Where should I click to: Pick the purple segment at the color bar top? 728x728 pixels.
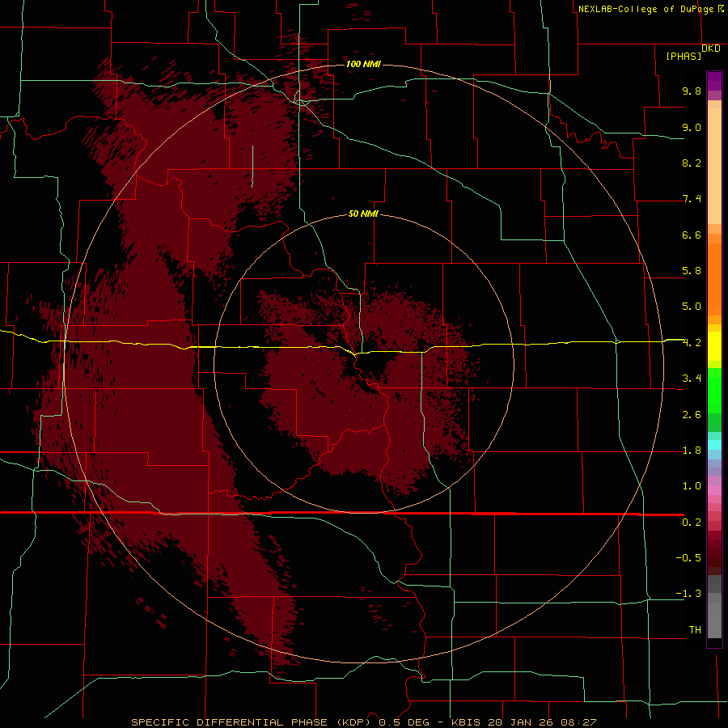click(714, 81)
